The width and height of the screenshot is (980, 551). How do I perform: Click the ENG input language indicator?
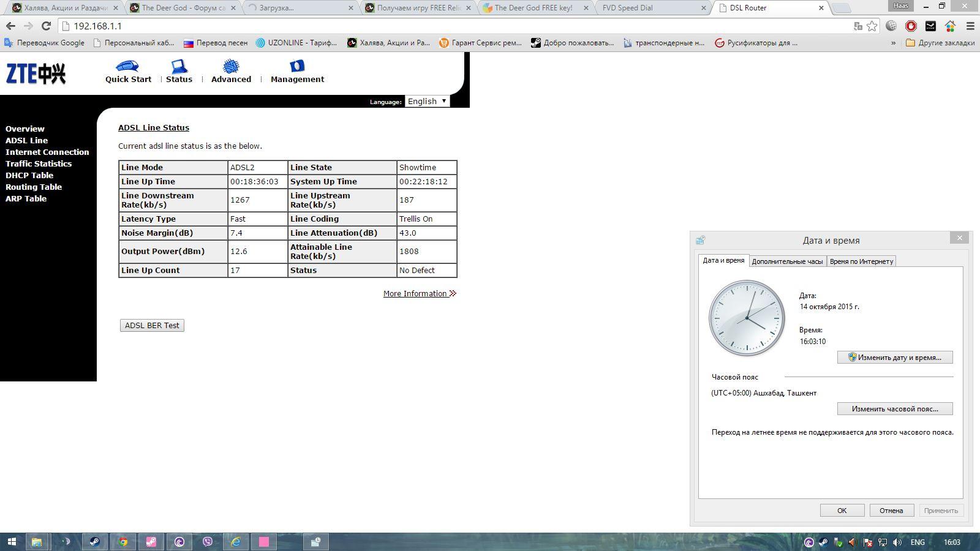[x=918, y=542]
